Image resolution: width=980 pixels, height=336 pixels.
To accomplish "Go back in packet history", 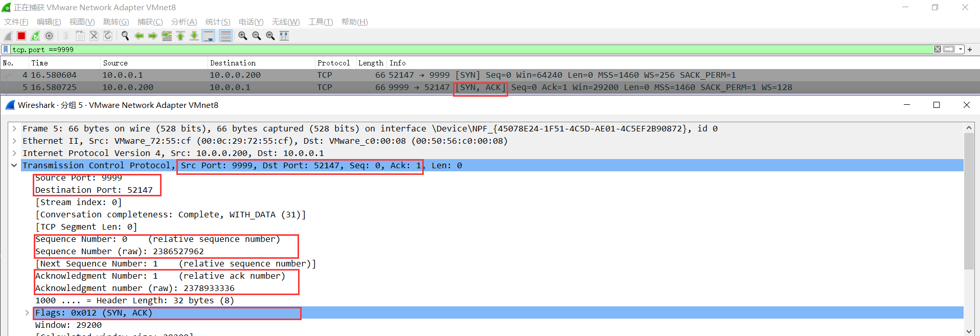I will (x=139, y=36).
